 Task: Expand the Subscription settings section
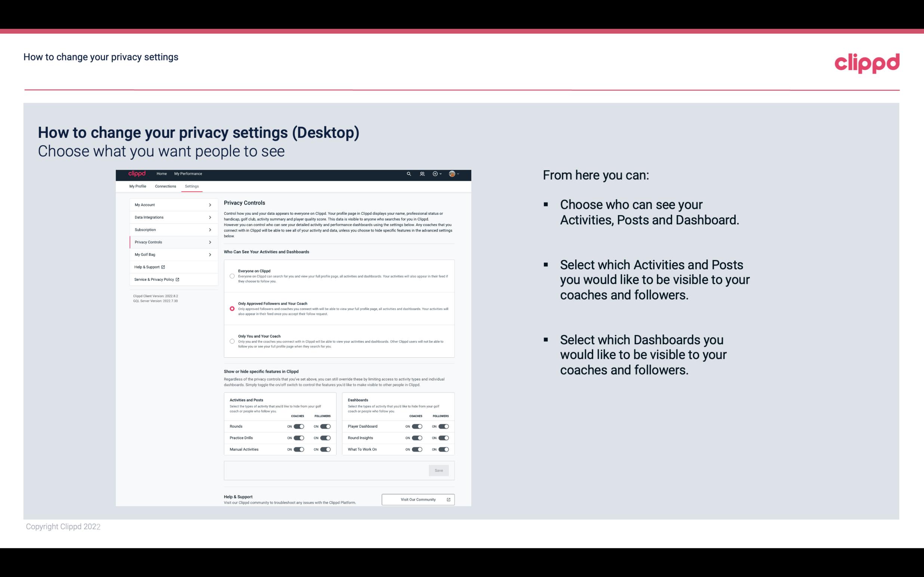(x=172, y=230)
